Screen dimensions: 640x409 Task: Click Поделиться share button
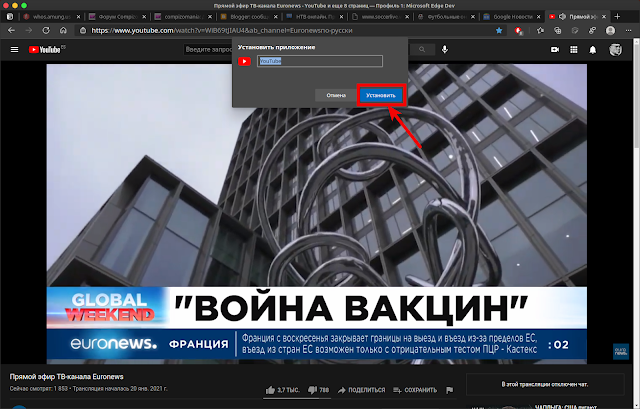362,390
